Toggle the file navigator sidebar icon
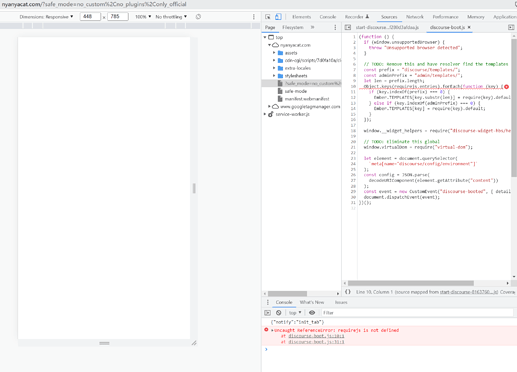The height and width of the screenshot is (372, 517). coord(348,27)
